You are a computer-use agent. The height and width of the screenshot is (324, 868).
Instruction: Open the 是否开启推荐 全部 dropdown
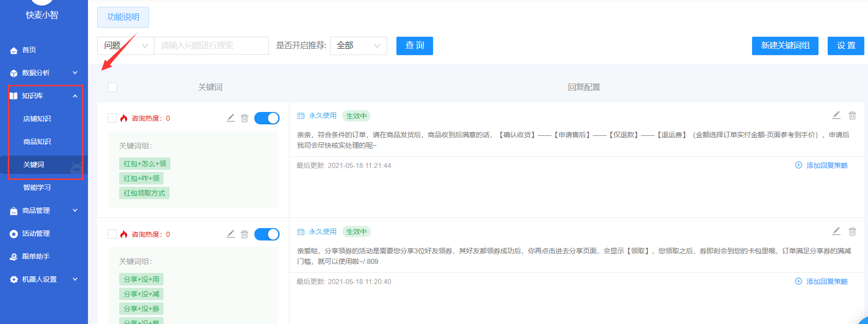[x=358, y=46]
